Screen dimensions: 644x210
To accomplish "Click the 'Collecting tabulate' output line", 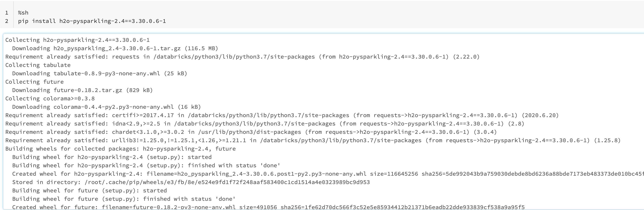I will click(x=38, y=65).
